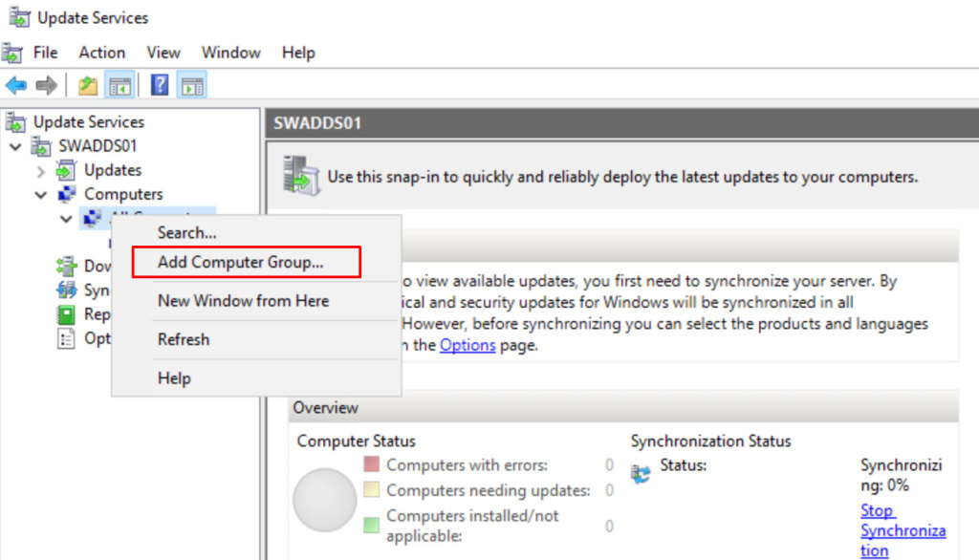Collapse the All Computers tree node
Image resolution: width=979 pixels, height=560 pixels.
[66, 219]
